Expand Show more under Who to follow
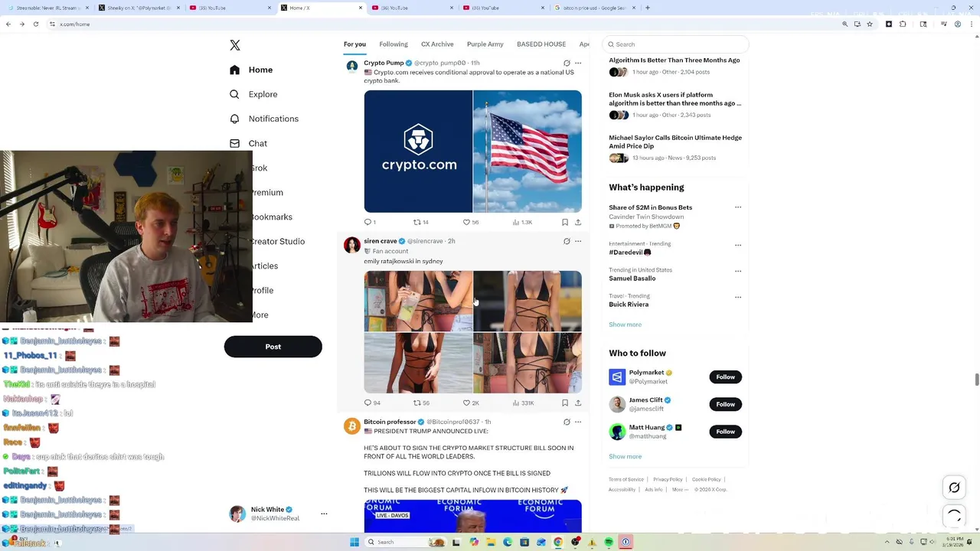Viewport: 980px width, 551px height. point(626,457)
